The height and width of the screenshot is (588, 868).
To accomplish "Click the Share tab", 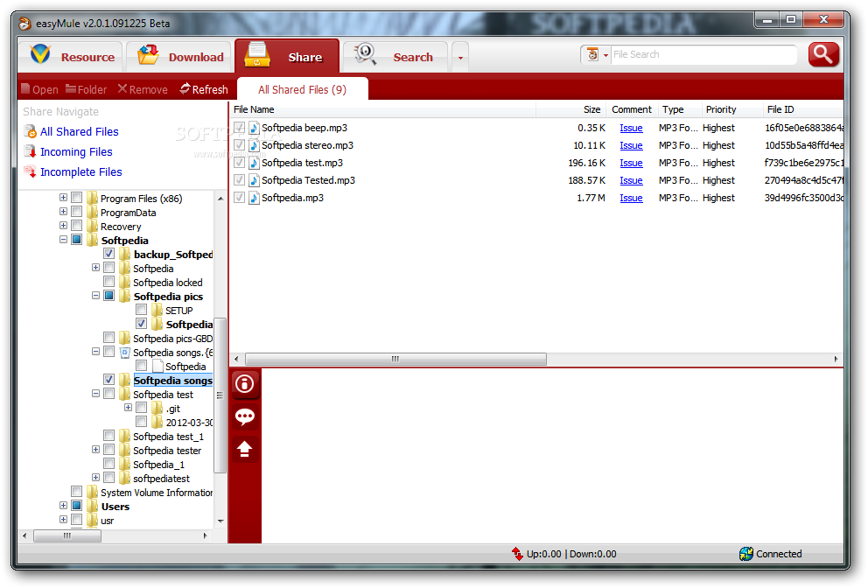I will pos(287,56).
